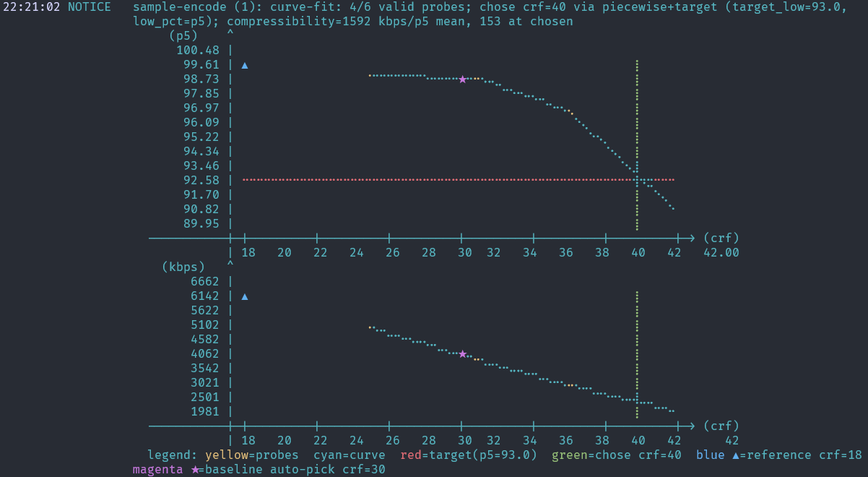
Task: Click the NOTICE log level label
Action: pos(90,7)
